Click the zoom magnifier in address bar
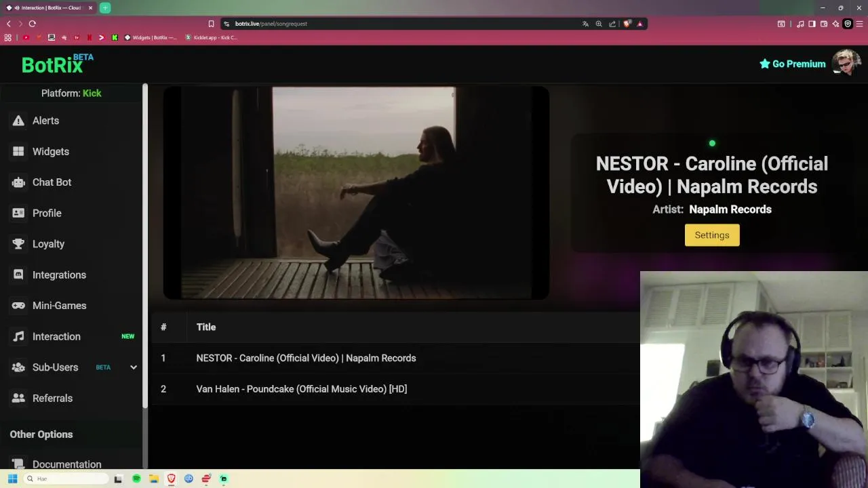 point(599,24)
